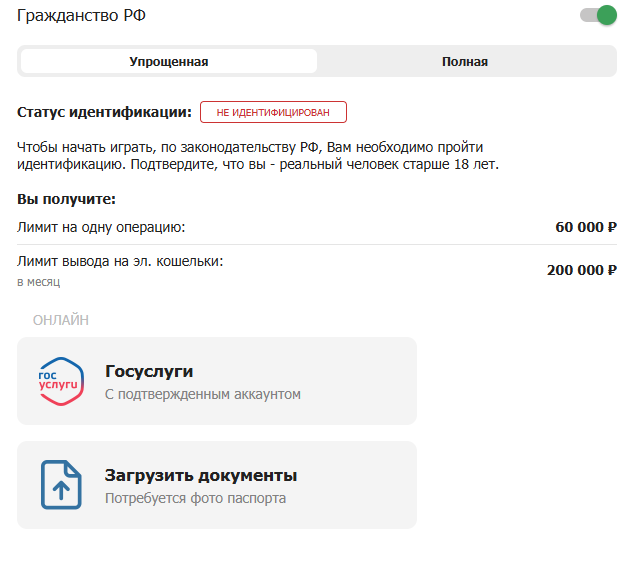Toggle the Гражданство РФ switch
This screenshot has height=582, width=641.
(598, 16)
